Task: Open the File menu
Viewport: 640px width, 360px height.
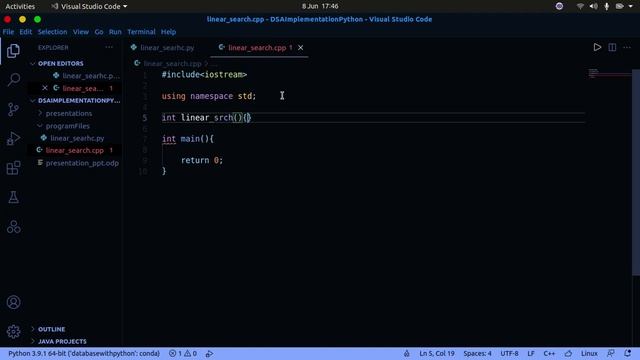Action: [x=8, y=32]
